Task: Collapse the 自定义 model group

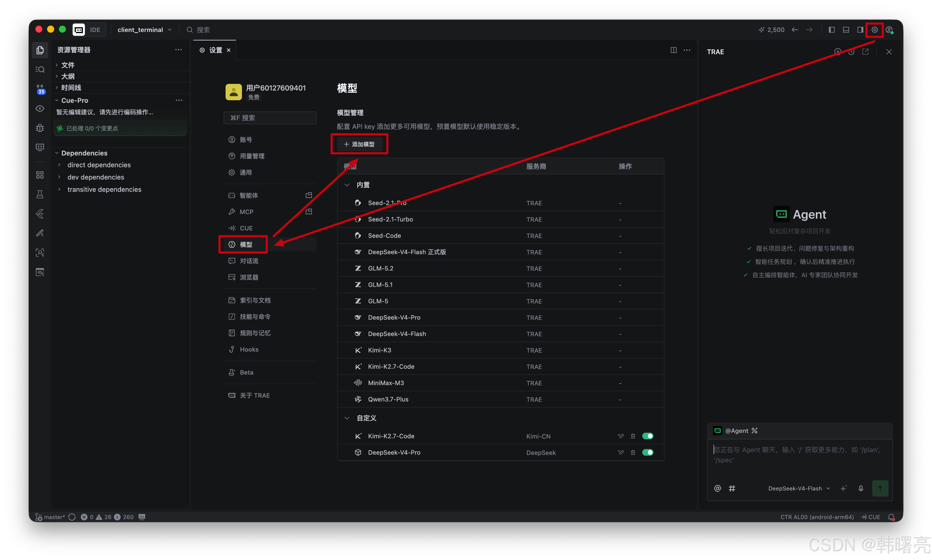Action: pos(347,418)
